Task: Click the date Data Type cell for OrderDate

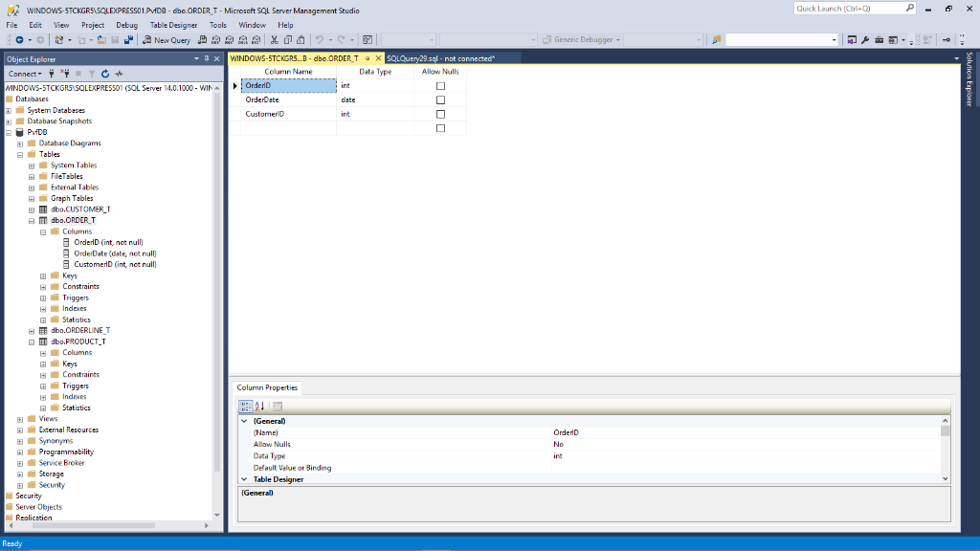Action: click(x=375, y=99)
